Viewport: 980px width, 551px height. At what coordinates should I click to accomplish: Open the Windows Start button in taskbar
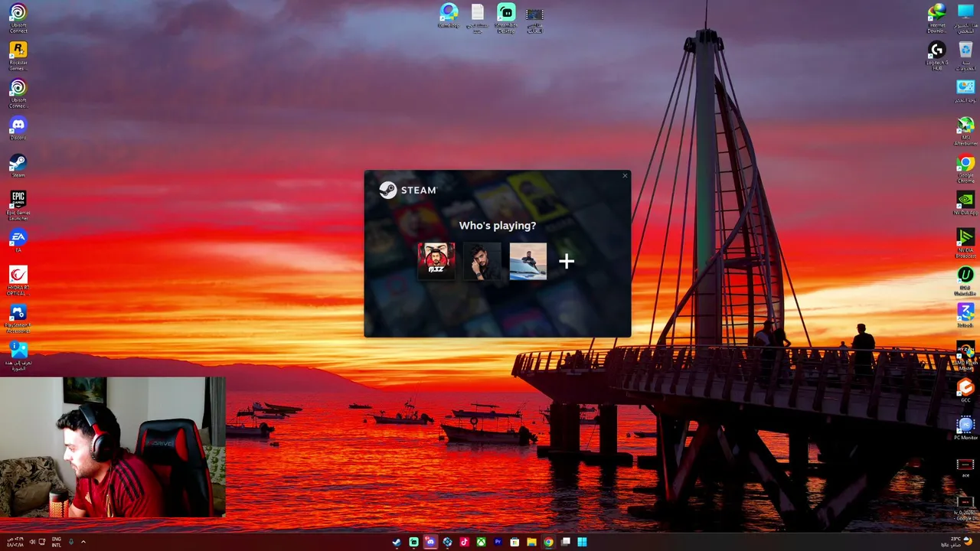pyautogui.click(x=582, y=542)
